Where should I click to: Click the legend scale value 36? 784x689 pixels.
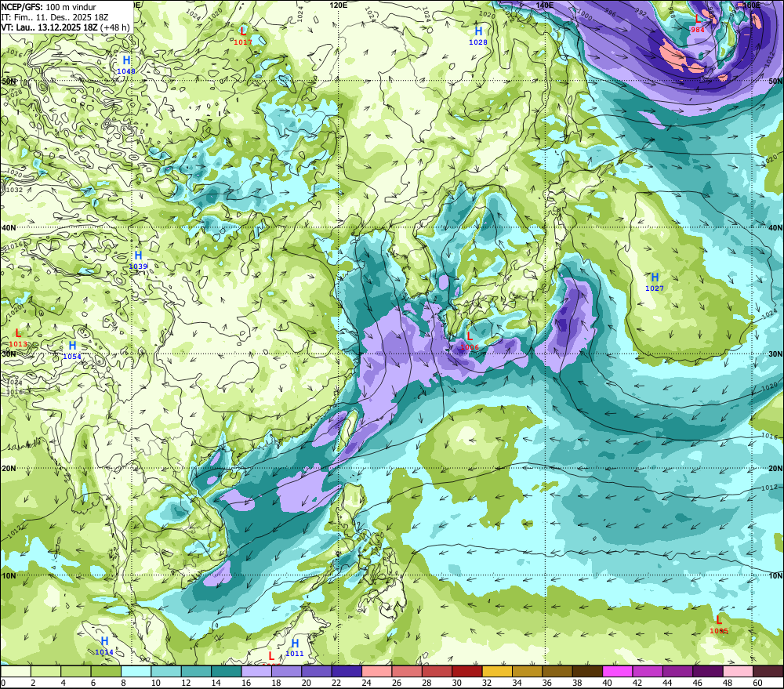coord(547,683)
